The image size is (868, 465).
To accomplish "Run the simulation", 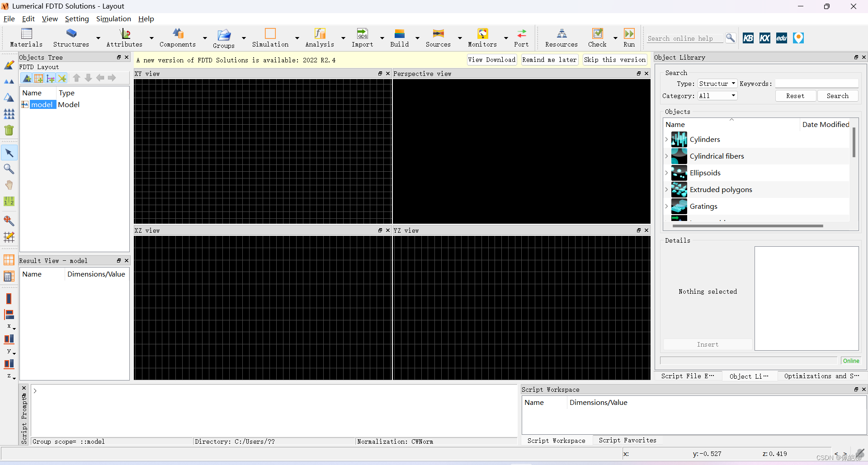I will [x=629, y=33].
